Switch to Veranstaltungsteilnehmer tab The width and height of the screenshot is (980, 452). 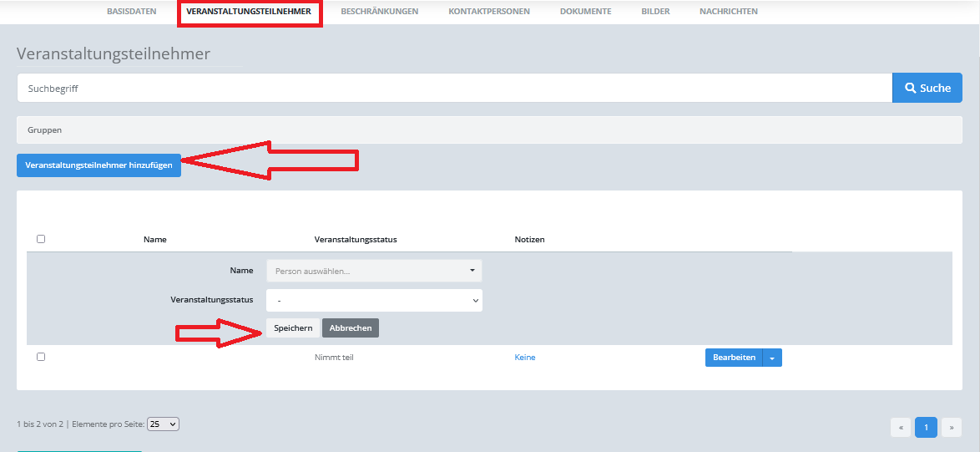[249, 11]
